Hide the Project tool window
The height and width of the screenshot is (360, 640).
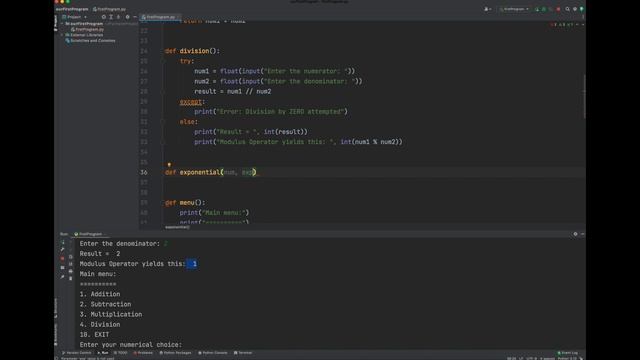click(135, 17)
